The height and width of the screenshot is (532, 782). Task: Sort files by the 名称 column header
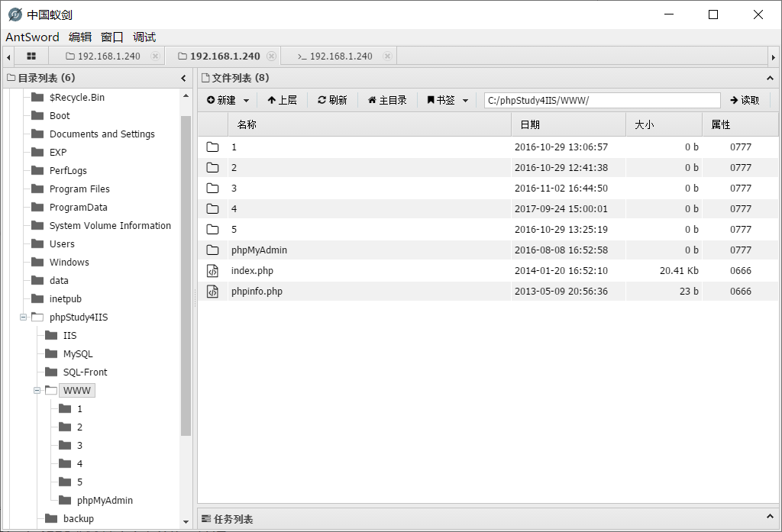pyautogui.click(x=370, y=124)
